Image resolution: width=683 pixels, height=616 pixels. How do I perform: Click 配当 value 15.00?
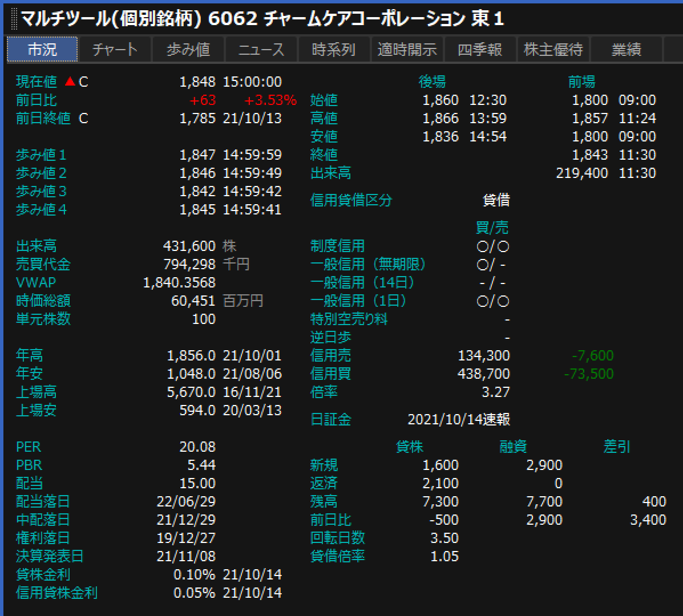point(197,483)
